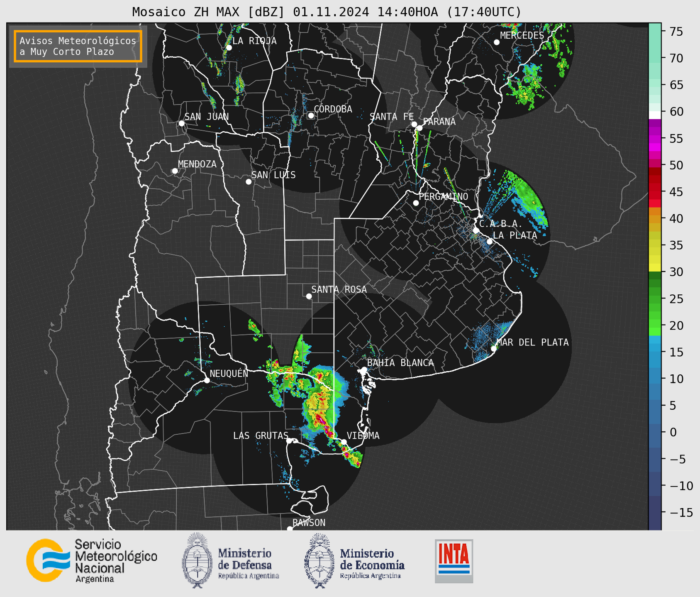Click the green 20–25 dBZ colorbar segment
Image resolution: width=700 pixels, height=597 pixels.
(x=655, y=311)
